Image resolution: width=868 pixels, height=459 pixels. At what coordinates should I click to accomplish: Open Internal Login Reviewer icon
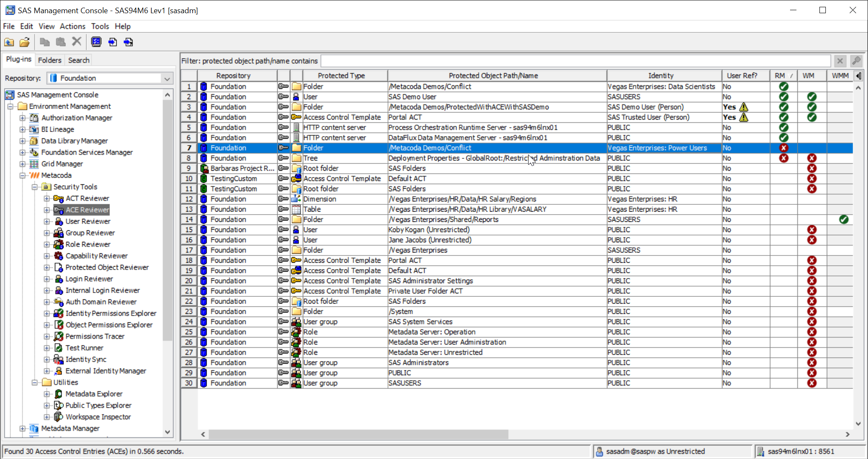pos(59,290)
